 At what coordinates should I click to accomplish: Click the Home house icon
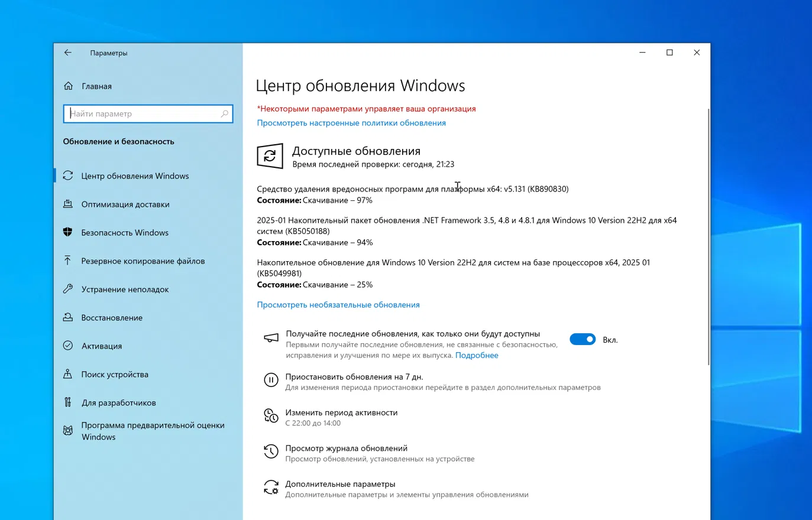coord(69,86)
